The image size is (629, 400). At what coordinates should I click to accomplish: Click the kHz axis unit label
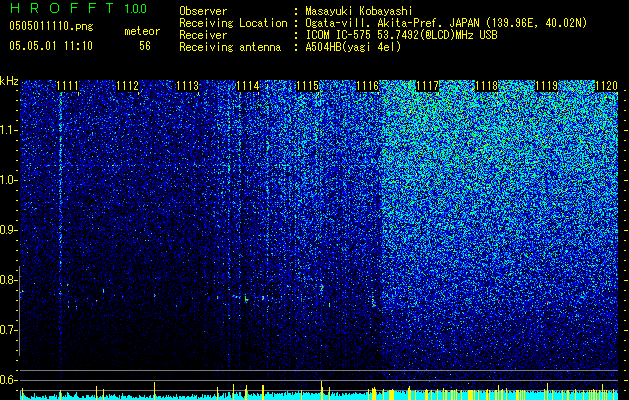pos(9,81)
